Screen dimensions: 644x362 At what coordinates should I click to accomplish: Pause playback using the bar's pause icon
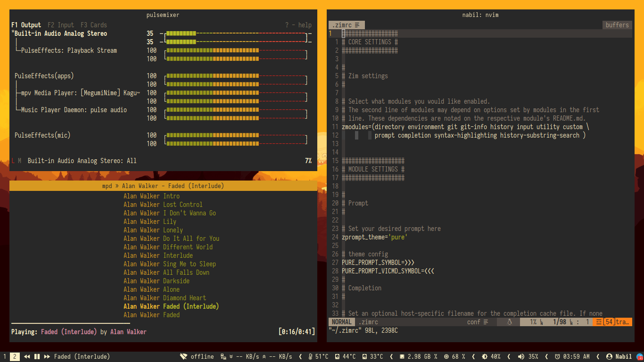pyautogui.click(x=37, y=357)
